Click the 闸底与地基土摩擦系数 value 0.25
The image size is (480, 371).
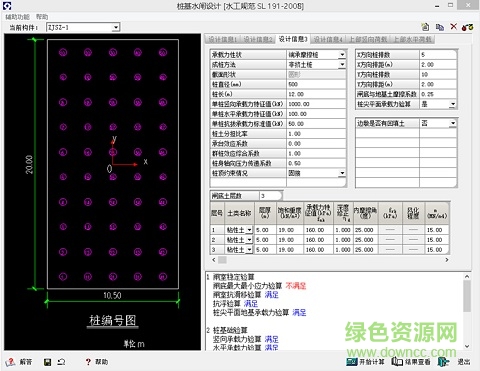(x=437, y=94)
